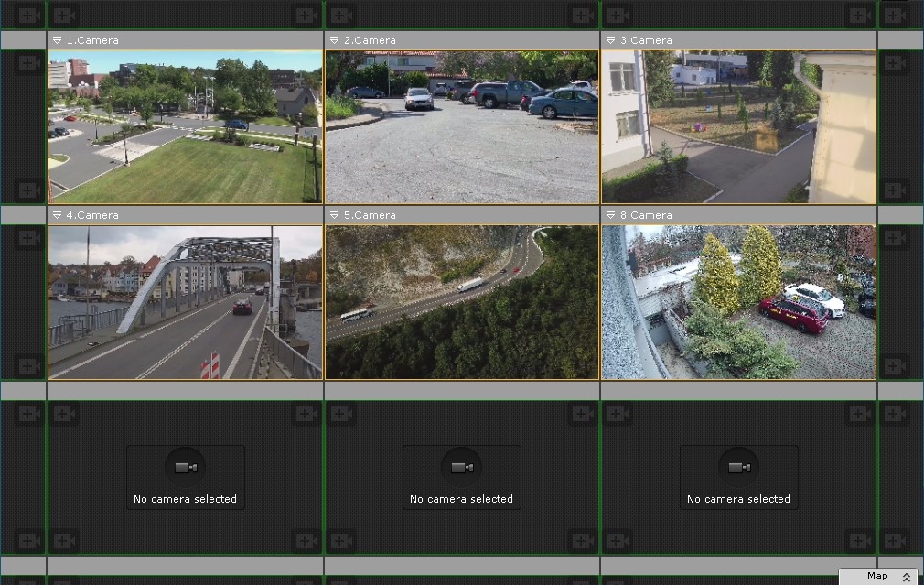Click add-camera icon at bottom-left of empty cell under 5.Camera
This screenshot has width=924, height=585.
(341, 540)
